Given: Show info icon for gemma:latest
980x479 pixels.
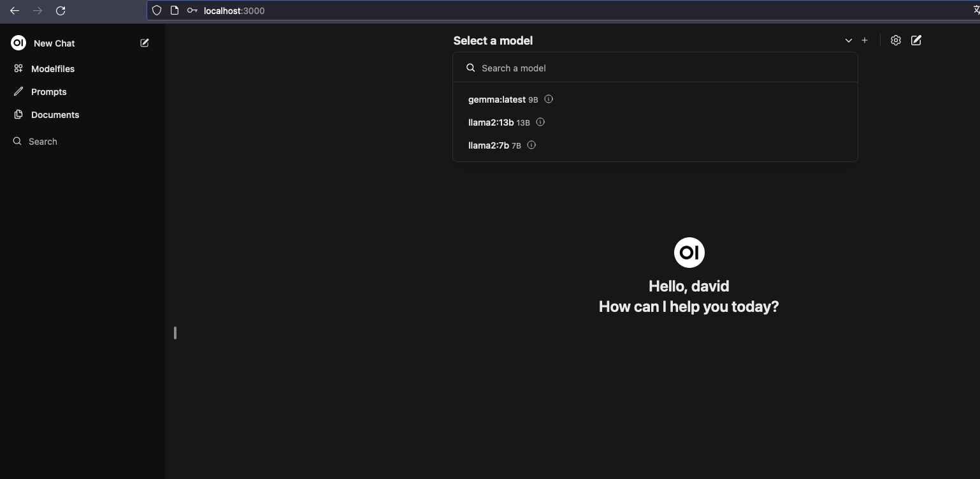Looking at the screenshot, I should 549,99.
